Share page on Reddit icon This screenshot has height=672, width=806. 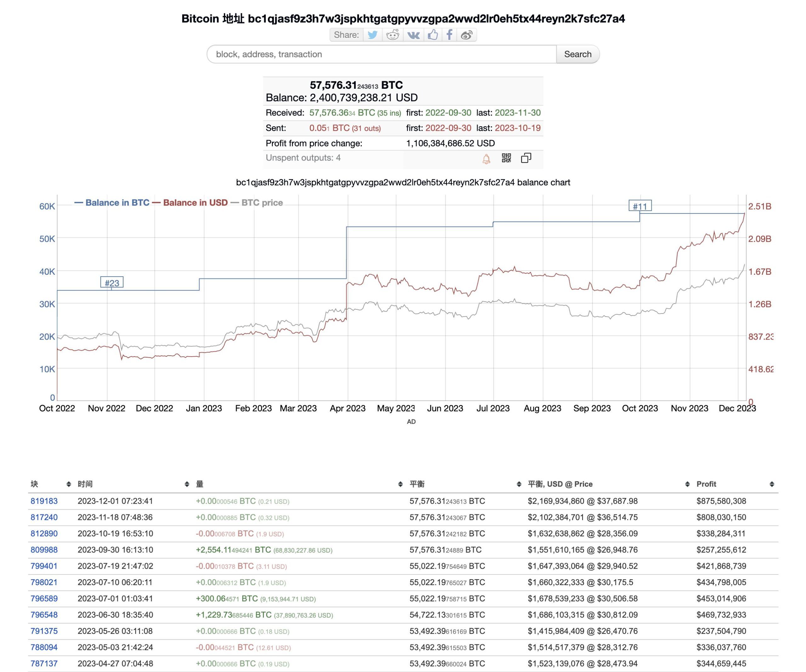click(392, 35)
